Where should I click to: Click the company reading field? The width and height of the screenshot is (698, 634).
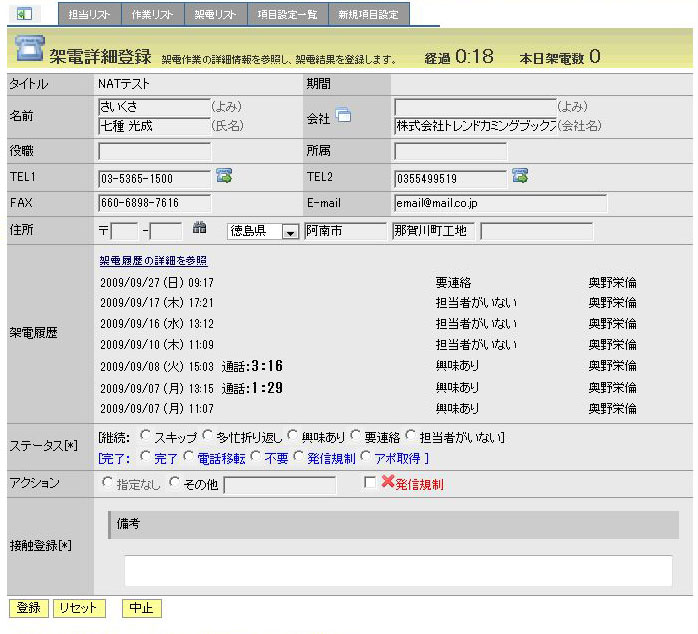point(475,107)
